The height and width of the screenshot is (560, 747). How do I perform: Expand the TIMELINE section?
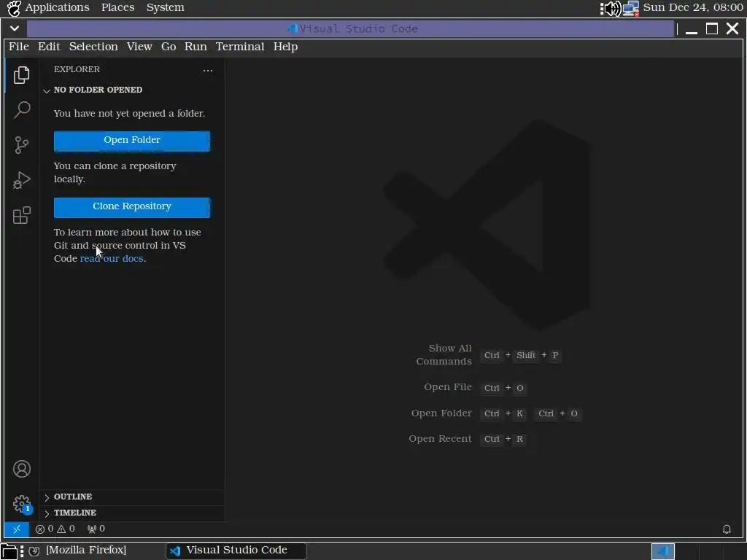pos(131,513)
